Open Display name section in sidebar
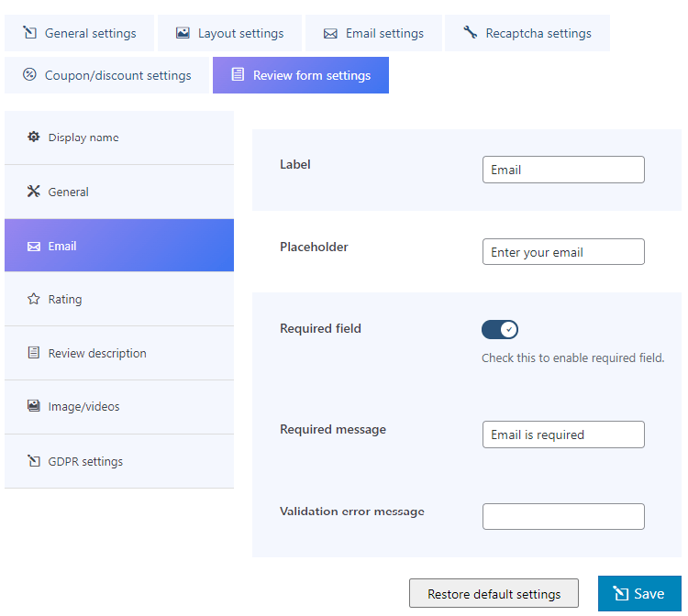The image size is (688, 616). tap(119, 137)
